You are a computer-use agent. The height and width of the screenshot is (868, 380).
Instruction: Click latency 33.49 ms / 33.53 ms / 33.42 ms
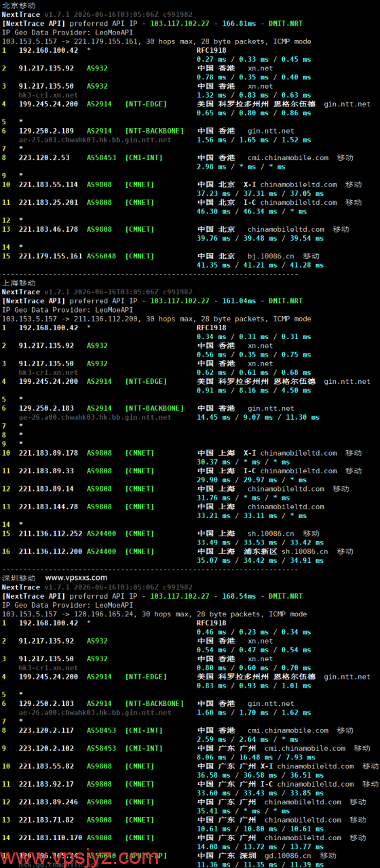pyautogui.click(x=261, y=542)
